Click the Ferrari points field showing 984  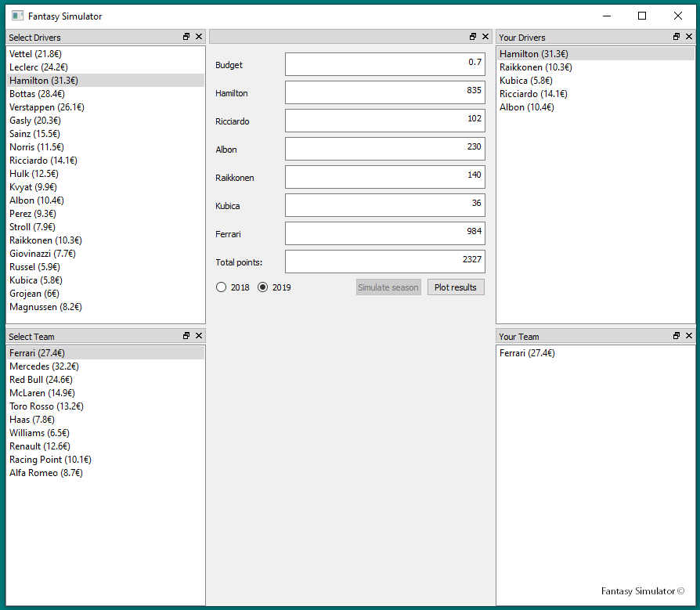(x=384, y=233)
